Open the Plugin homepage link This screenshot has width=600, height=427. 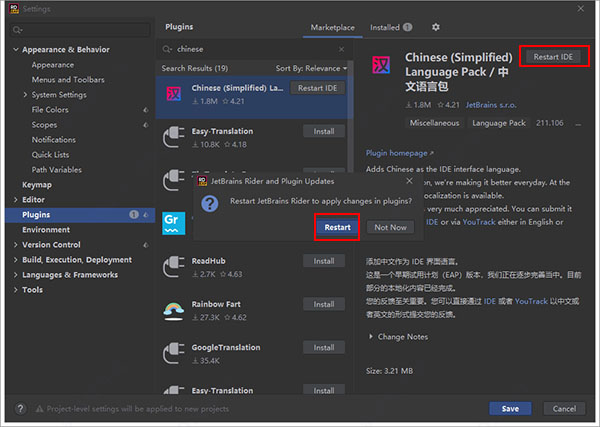pyautogui.click(x=399, y=153)
